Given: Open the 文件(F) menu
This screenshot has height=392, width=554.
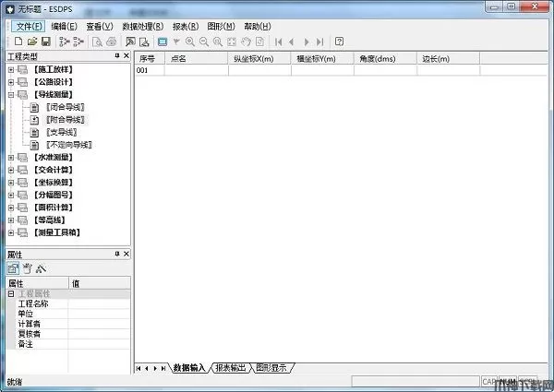Looking at the screenshot, I should (29, 26).
